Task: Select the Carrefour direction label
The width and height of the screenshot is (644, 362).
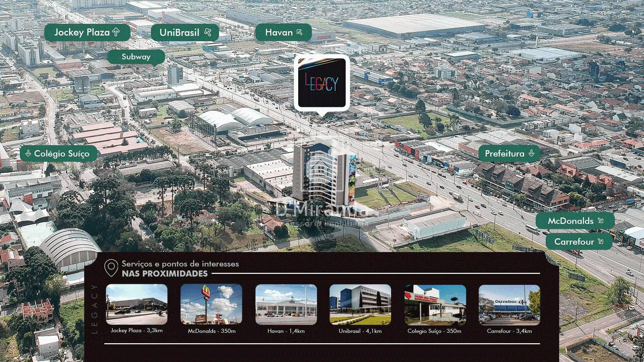Action: coord(579,242)
